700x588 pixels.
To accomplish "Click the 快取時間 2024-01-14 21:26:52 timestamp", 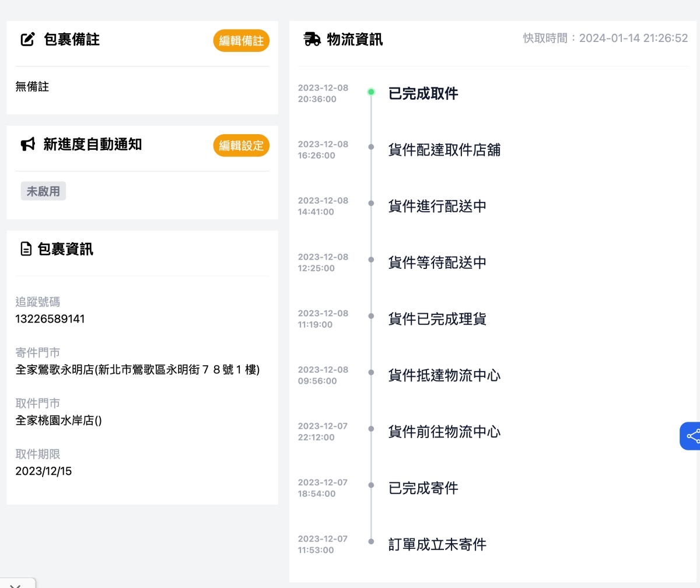I will (x=605, y=38).
